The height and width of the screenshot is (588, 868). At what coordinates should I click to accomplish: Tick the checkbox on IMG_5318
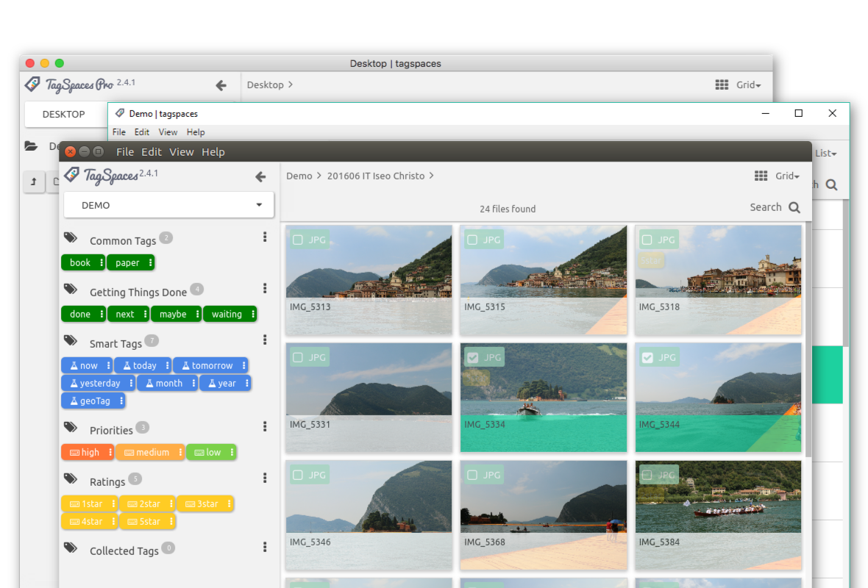[x=647, y=240]
